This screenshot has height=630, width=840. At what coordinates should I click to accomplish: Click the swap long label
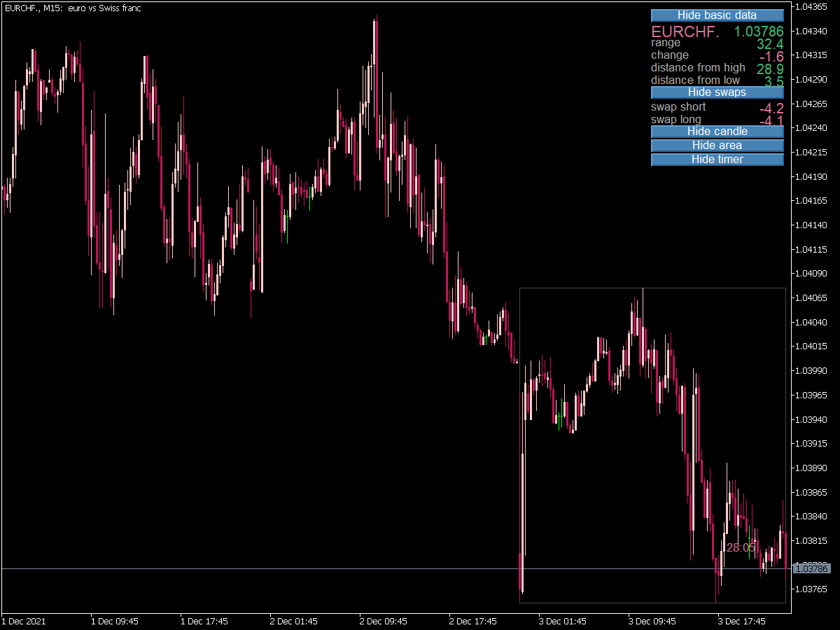[675, 120]
